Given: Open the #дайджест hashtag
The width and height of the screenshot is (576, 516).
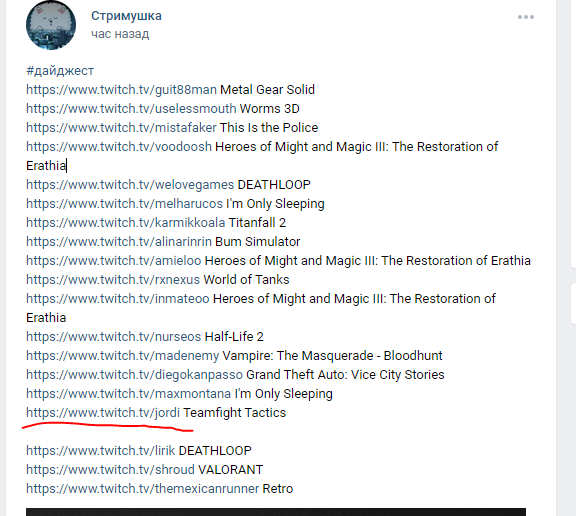Looking at the screenshot, I should pyautogui.click(x=60, y=71).
